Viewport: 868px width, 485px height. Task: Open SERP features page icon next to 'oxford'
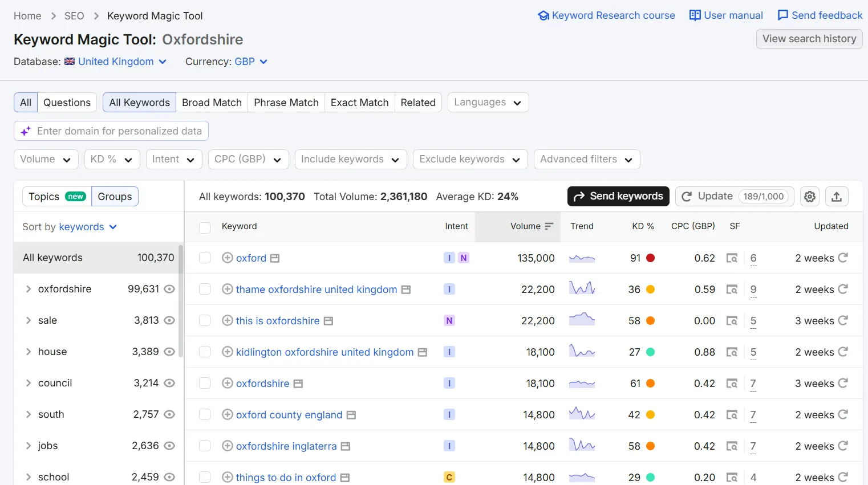click(275, 258)
